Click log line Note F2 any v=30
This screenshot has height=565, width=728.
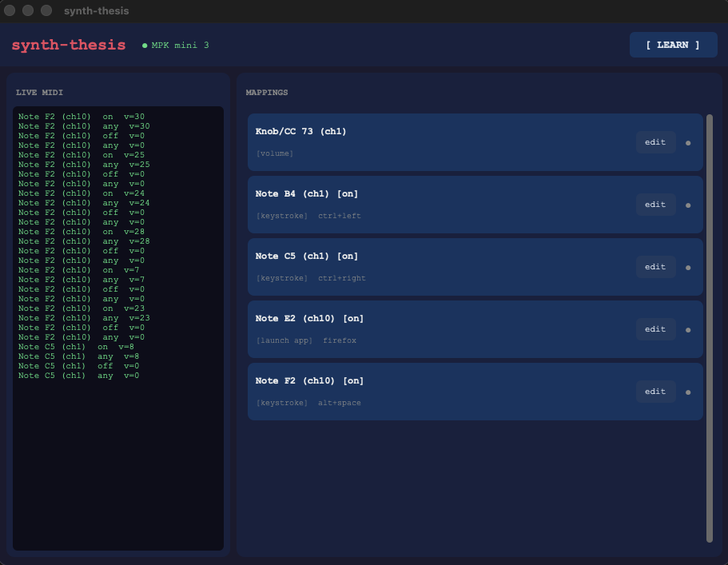tap(84, 126)
